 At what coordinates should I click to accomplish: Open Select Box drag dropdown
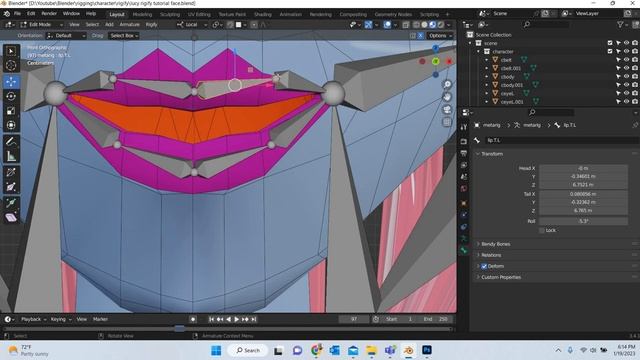tap(124, 36)
